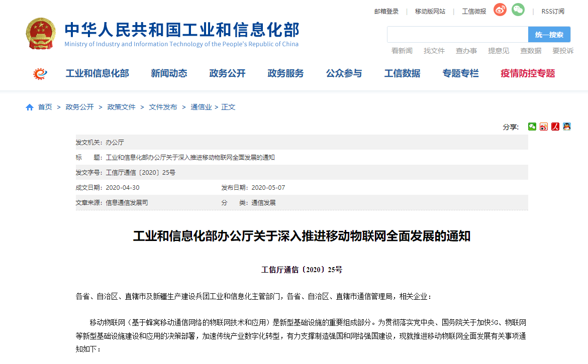
Task: Open the 工业和信息化部 menu
Action: (x=97, y=73)
